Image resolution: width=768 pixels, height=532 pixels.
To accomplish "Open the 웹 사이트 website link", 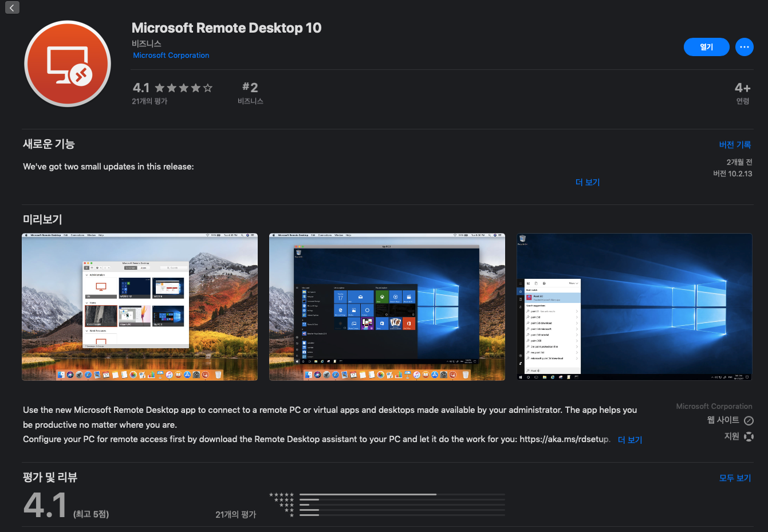I will (723, 420).
